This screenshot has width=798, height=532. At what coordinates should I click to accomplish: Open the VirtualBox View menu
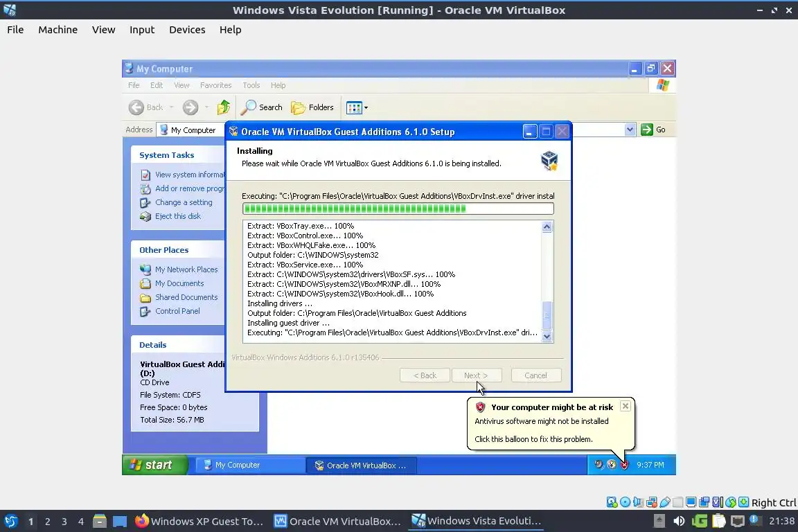[x=104, y=30]
